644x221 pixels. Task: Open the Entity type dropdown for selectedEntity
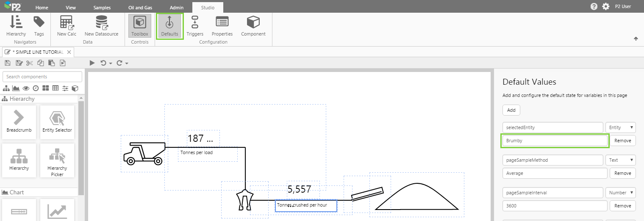click(x=620, y=127)
